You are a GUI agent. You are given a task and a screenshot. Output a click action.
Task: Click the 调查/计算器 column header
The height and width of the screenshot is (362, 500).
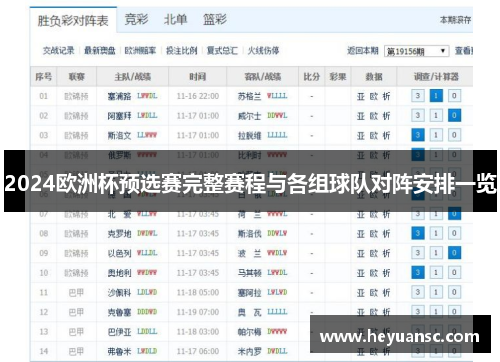coord(436,77)
